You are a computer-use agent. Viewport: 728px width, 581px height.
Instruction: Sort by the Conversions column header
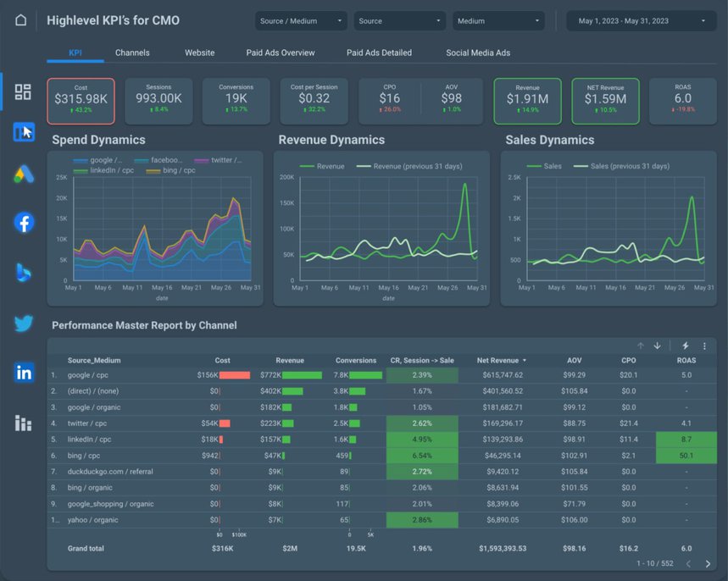[x=356, y=361]
